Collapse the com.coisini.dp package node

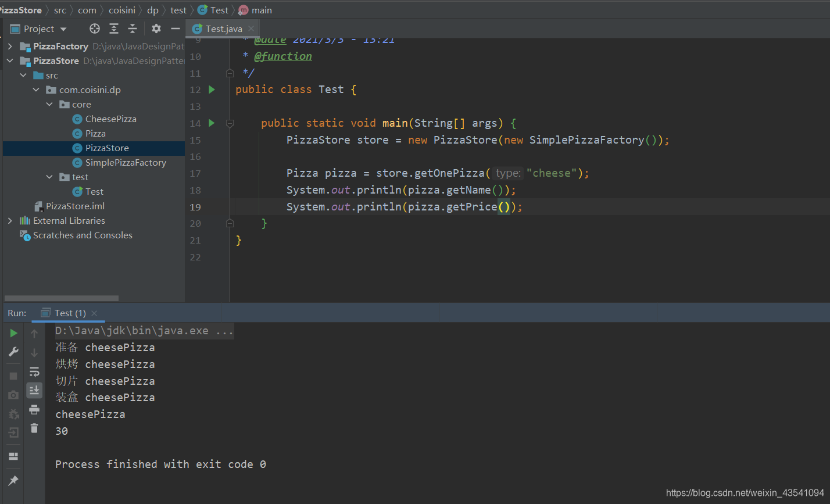click(x=36, y=90)
